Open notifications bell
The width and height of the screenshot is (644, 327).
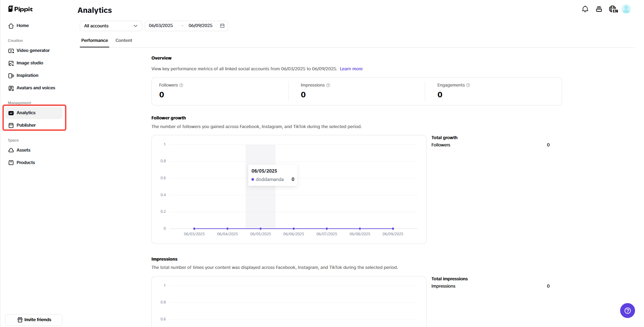pos(585,9)
